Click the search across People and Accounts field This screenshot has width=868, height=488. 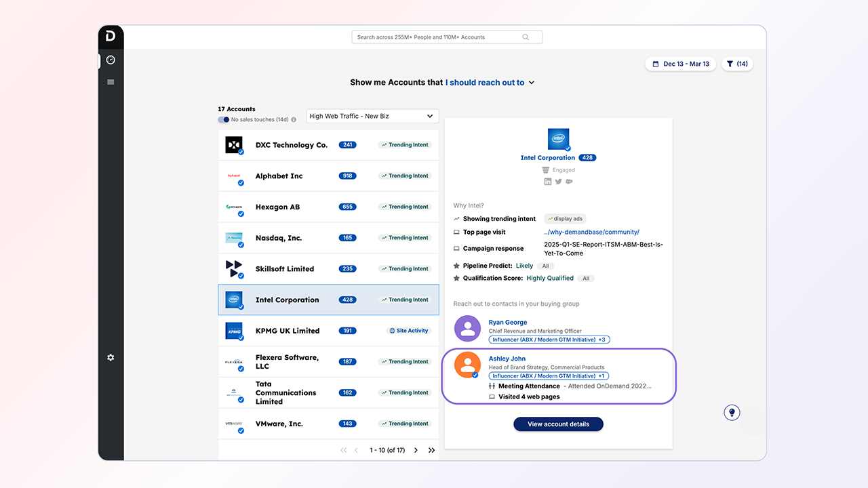tap(447, 37)
